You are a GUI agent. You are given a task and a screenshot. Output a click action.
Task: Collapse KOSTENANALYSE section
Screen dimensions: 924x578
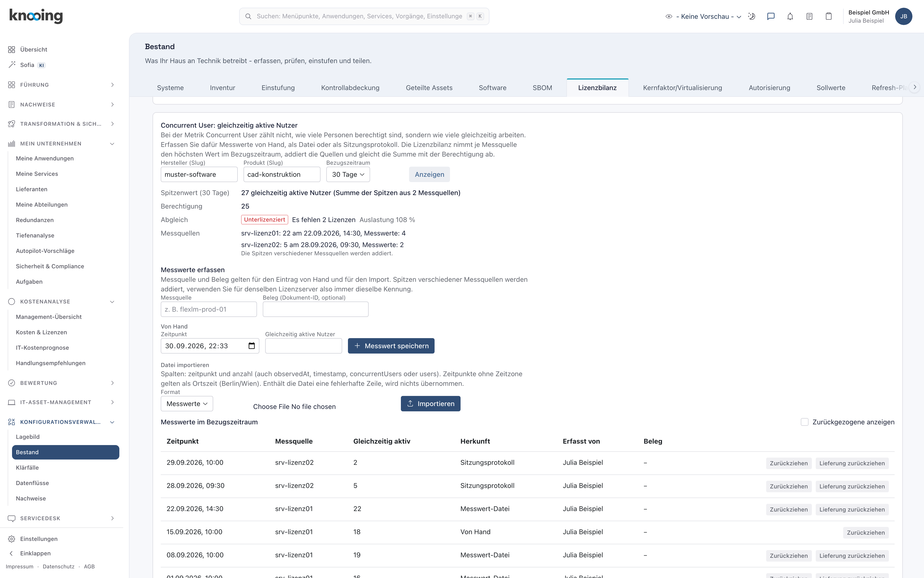61,302
